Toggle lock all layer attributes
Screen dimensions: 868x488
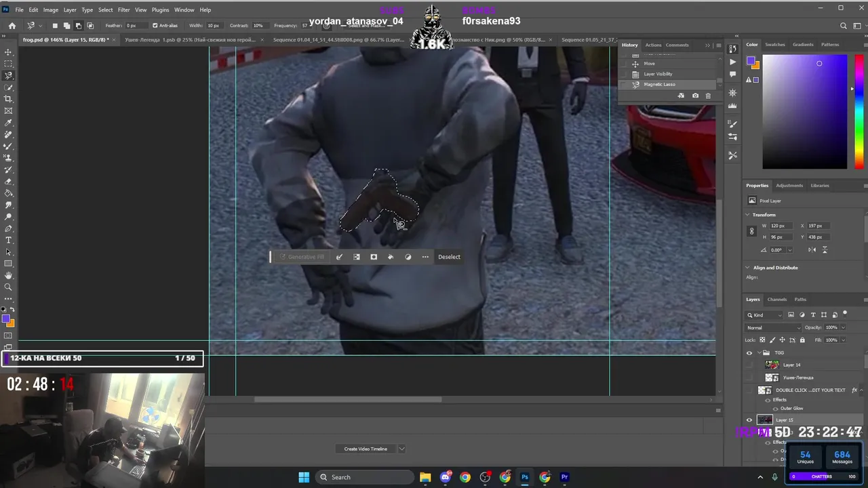click(802, 340)
